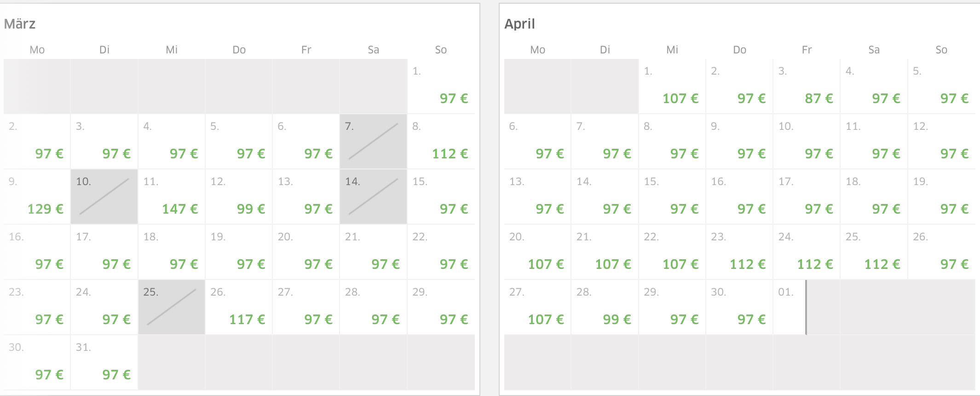The image size is (980, 396).
Task: Select April 1 priced at 107 €
Action: [x=672, y=87]
